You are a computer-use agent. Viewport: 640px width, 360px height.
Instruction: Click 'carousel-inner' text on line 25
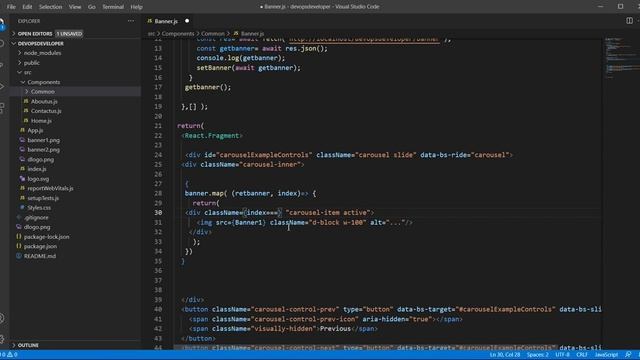pyautogui.click(x=271, y=164)
